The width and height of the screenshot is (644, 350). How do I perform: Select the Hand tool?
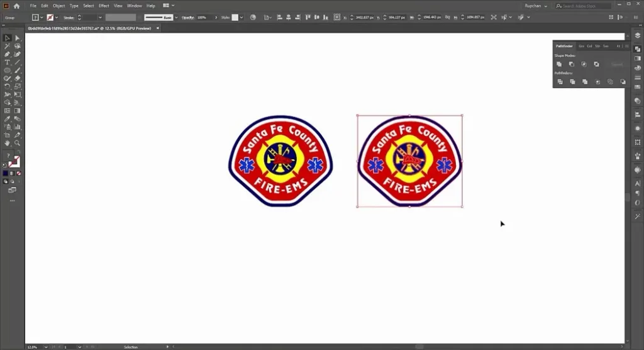[7, 143]
